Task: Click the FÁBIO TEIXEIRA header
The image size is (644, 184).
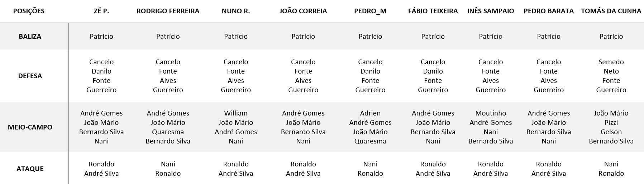Action: 433,11
